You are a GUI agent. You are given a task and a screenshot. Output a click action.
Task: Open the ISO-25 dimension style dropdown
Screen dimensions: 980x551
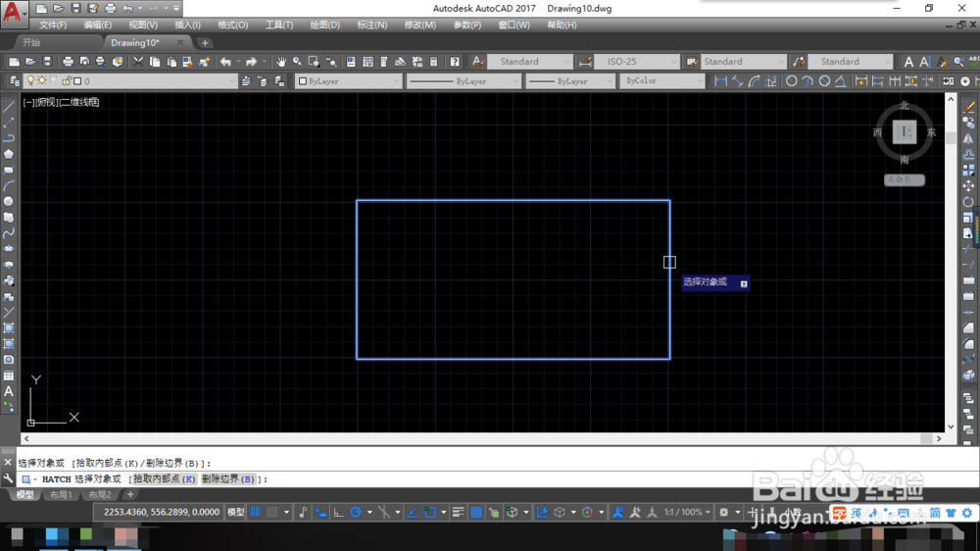[x=637, y=62]
